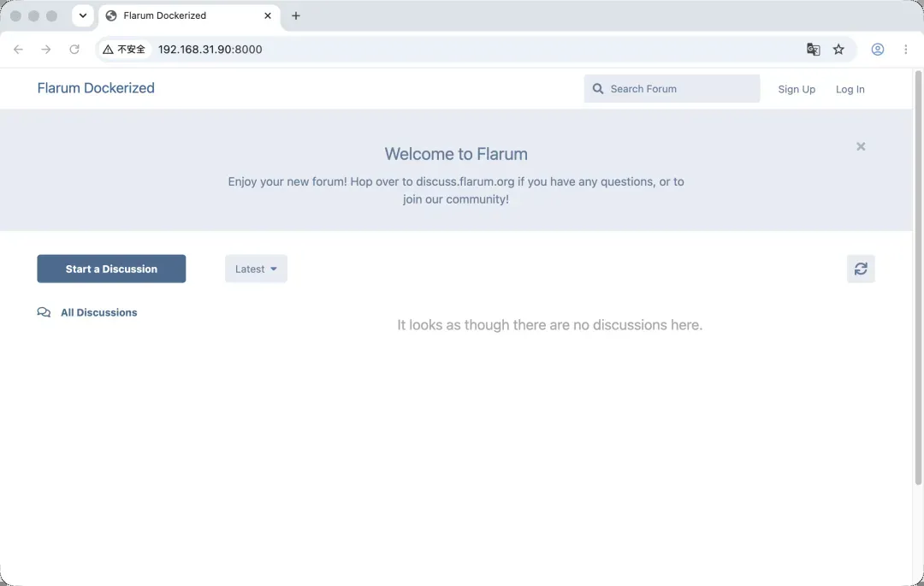The width and height of the screenshot is (924, 586).
Task: Reload the page with browser refresh button
Action: coord(74,50)
